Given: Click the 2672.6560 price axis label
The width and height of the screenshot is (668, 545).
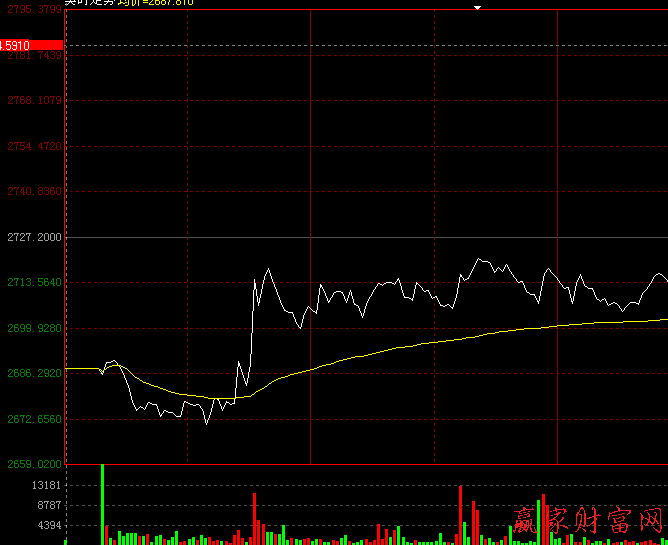Looking at the screenshot, I should click(x=33, y=419).
